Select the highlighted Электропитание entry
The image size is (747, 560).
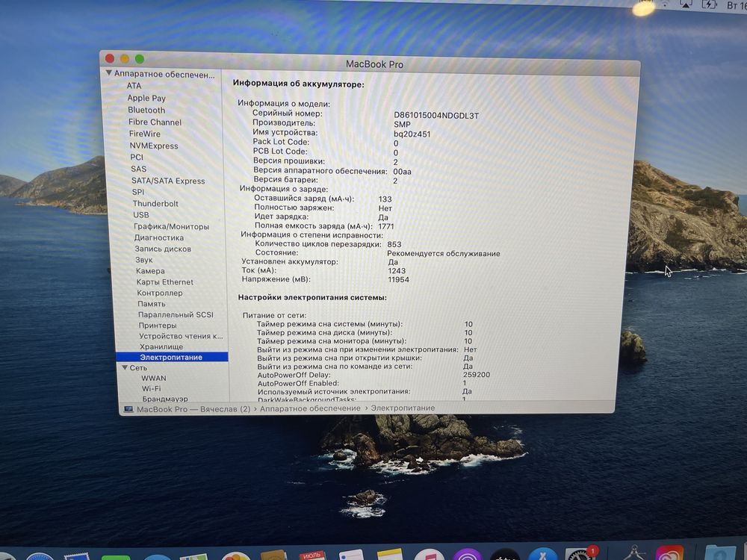point(172,357)
